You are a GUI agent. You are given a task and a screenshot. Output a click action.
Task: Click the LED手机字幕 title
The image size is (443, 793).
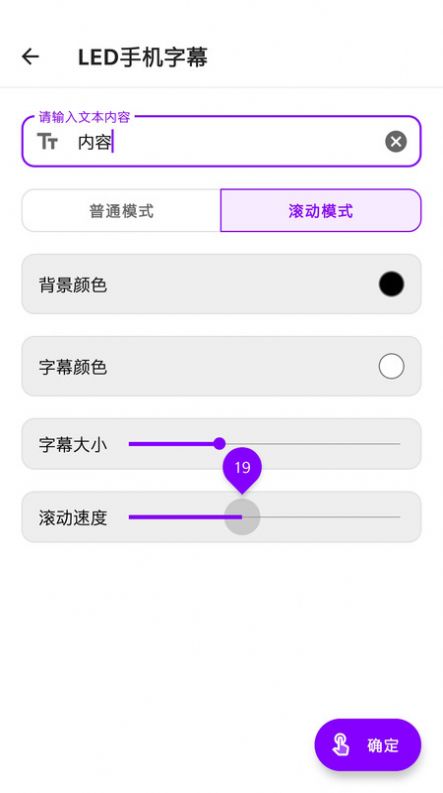143,57
